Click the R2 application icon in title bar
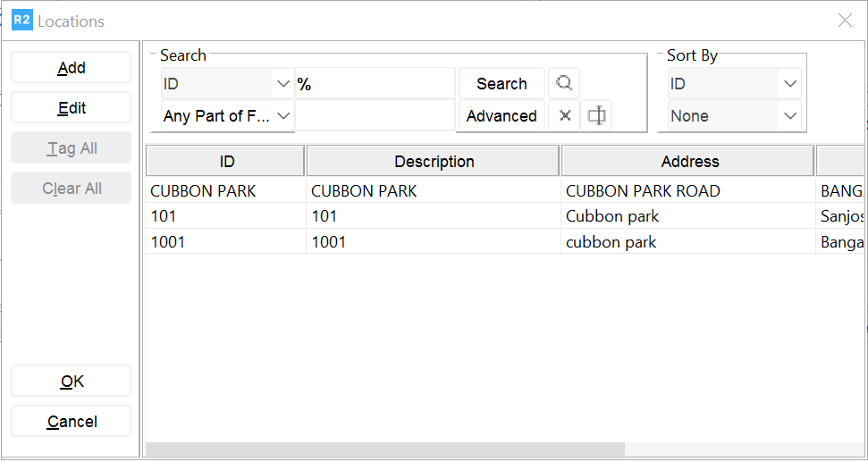 21,21
